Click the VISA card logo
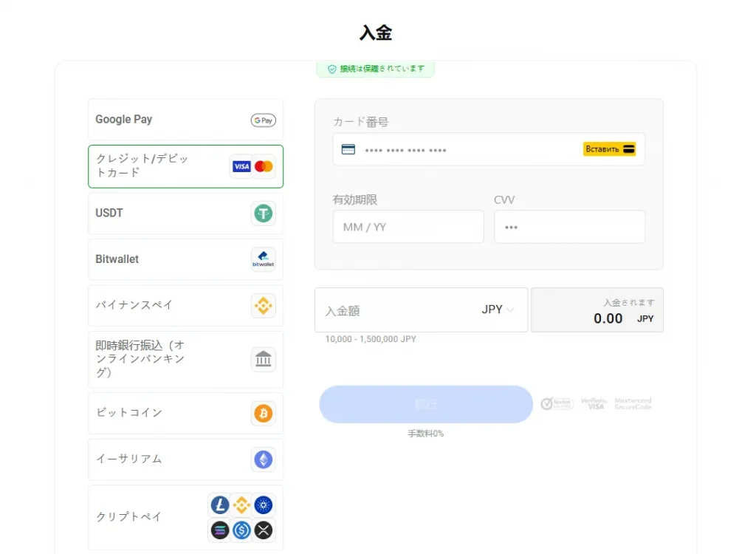The width and height of the screenshot is (756, 554). click(x=241, y=166)
